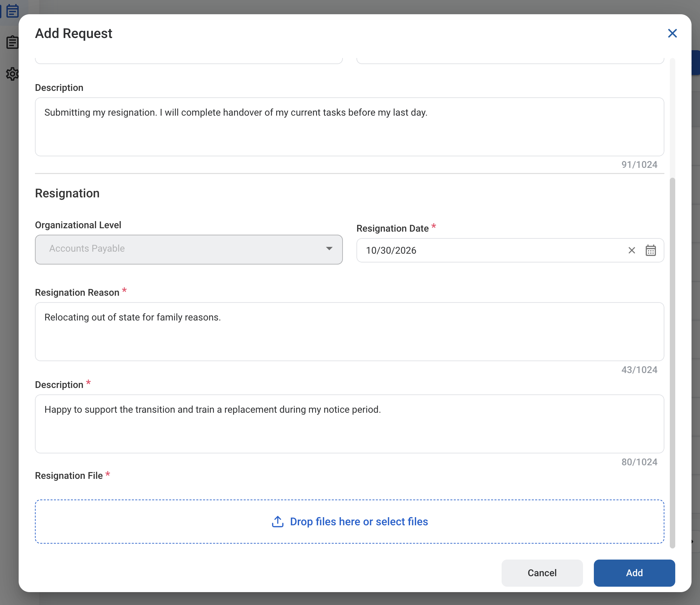Click the Resignation Reason text area
The width and height of the screenshot is (700, 605).
pyautogui.click(x=349, y=332)
